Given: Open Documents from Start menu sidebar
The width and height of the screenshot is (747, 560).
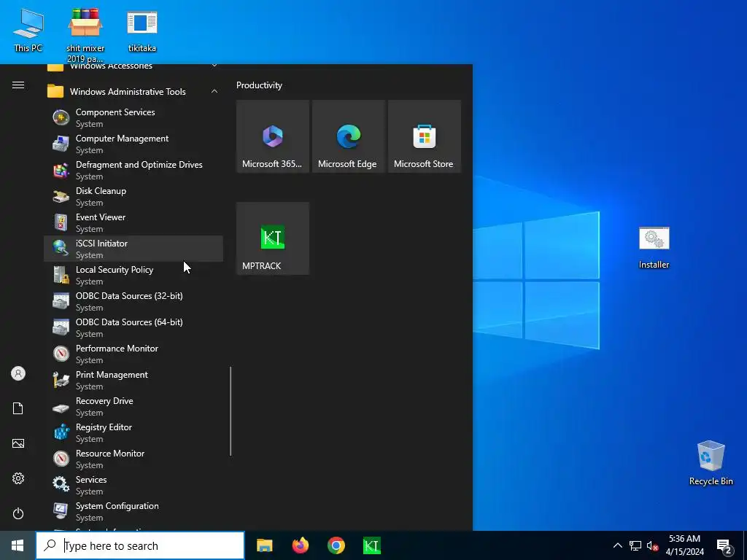Looking at the screenshot, I should tap(18, 408).
